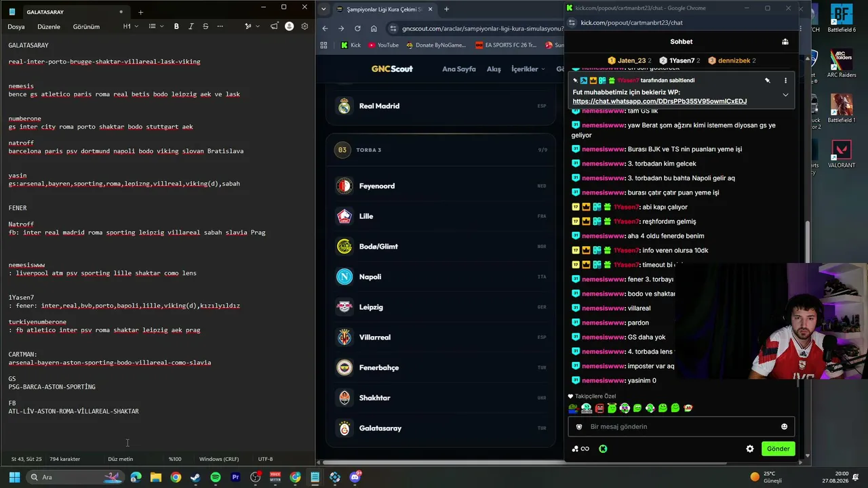
Task: Go to browser home page
Action: pos(374,28)
